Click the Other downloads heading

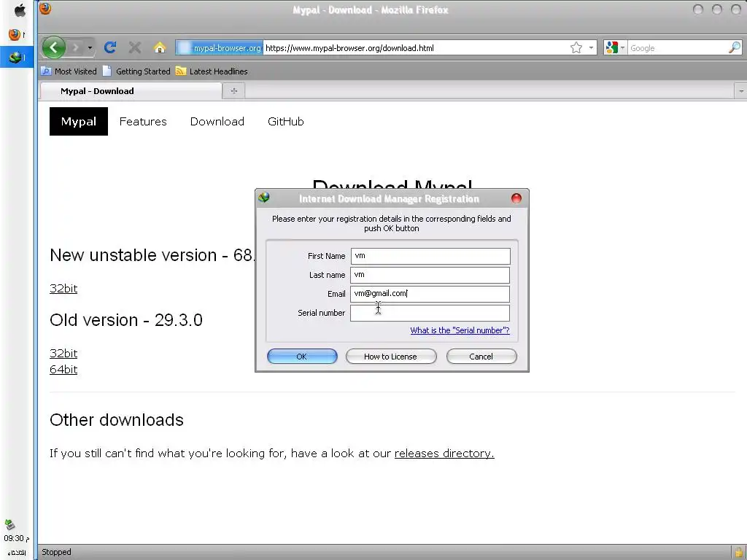[x=116, y=420]
